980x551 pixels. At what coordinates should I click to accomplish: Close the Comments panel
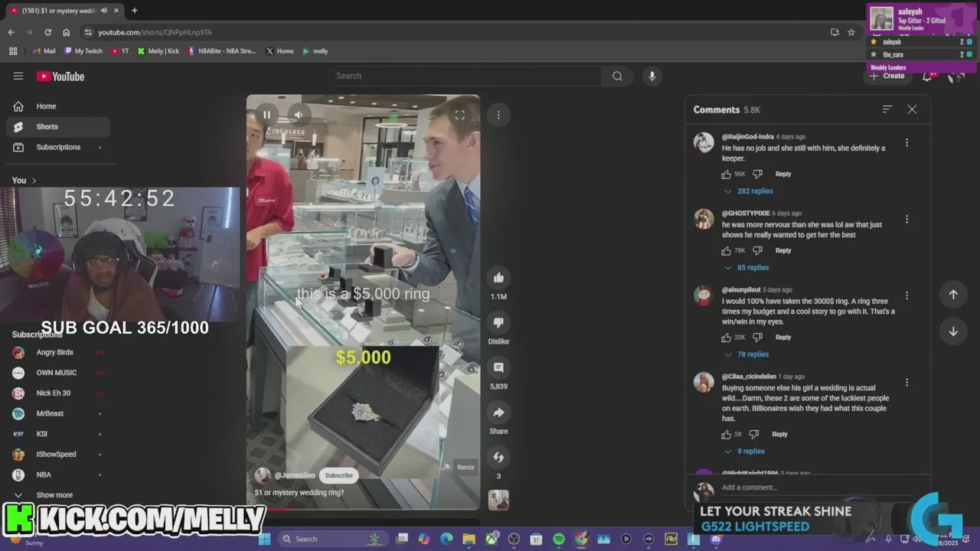[912, 109]
